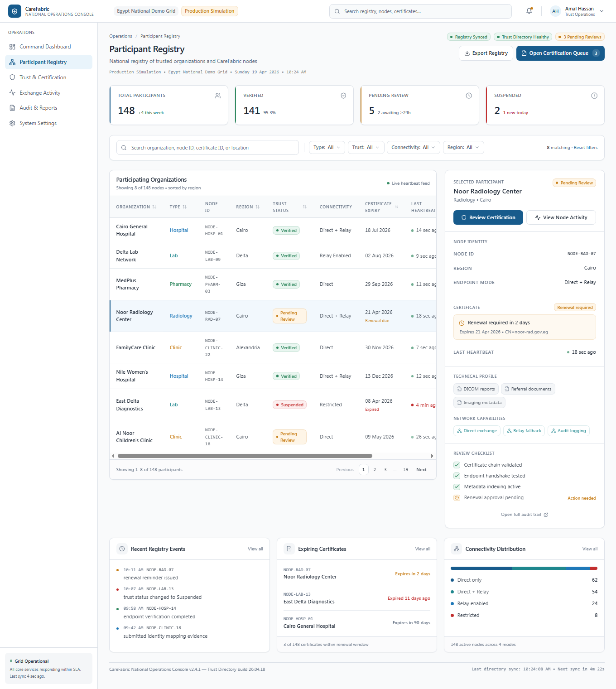This screenshot has width=616, height=689.
Task: Open System Settings in sidebar
Action: point(48,123)
